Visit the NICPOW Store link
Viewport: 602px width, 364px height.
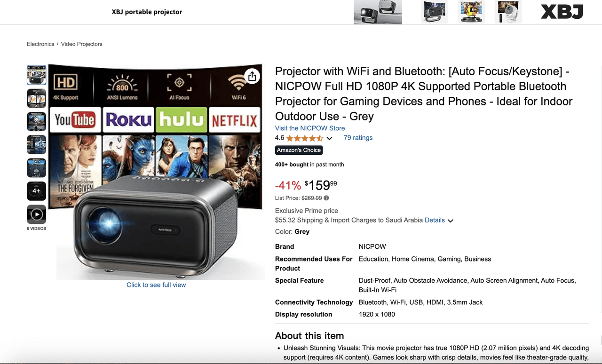[310, 128]
